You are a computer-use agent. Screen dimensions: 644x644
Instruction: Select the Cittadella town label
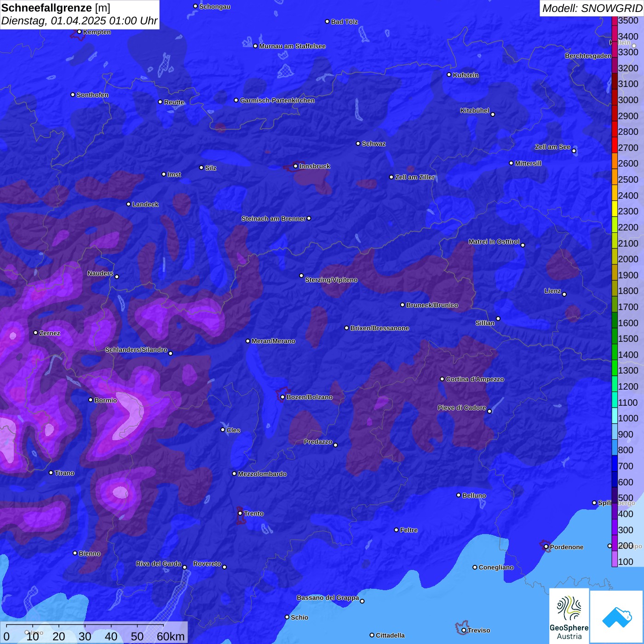390,635
